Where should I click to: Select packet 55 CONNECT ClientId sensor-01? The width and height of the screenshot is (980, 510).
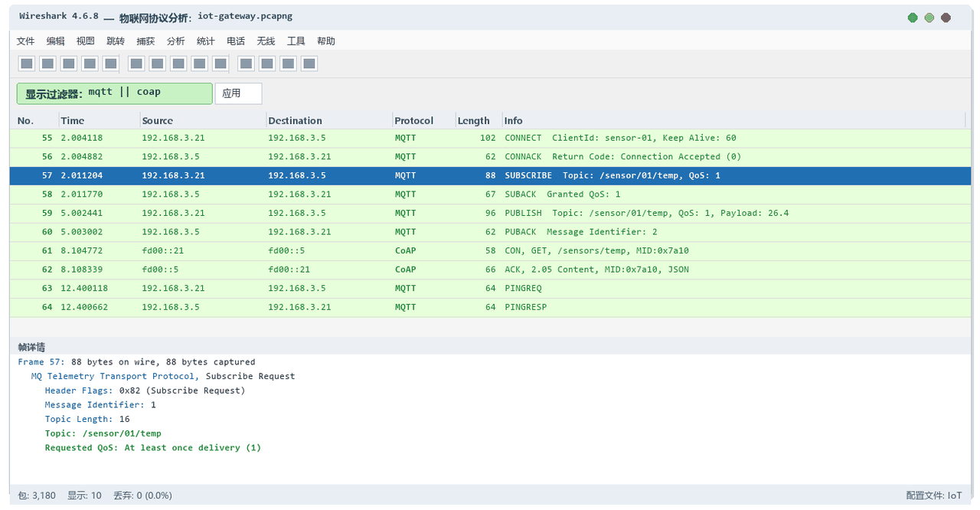[x=490, y=138]
